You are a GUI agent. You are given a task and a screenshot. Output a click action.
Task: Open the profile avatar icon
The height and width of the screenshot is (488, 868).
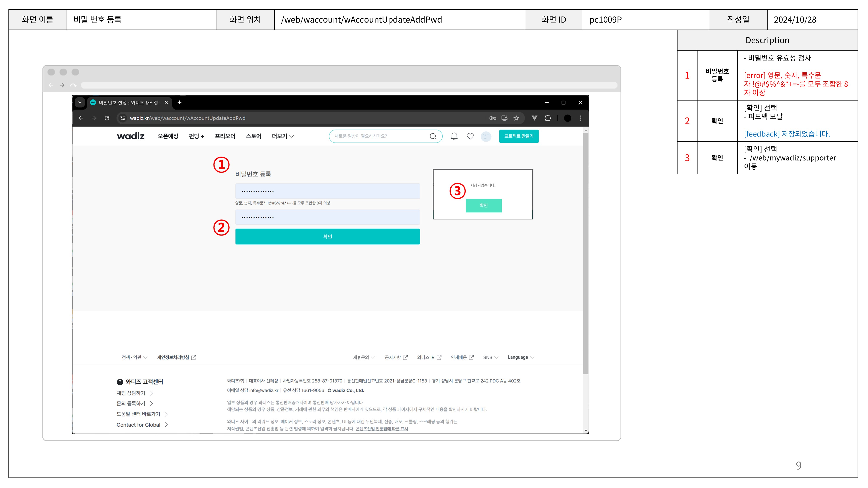486,136
